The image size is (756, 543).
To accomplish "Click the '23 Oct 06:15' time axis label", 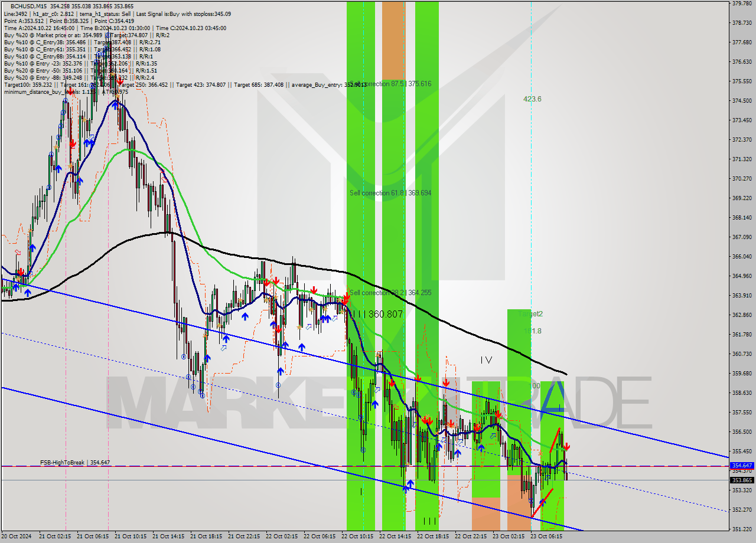I will tap(546, 537).
